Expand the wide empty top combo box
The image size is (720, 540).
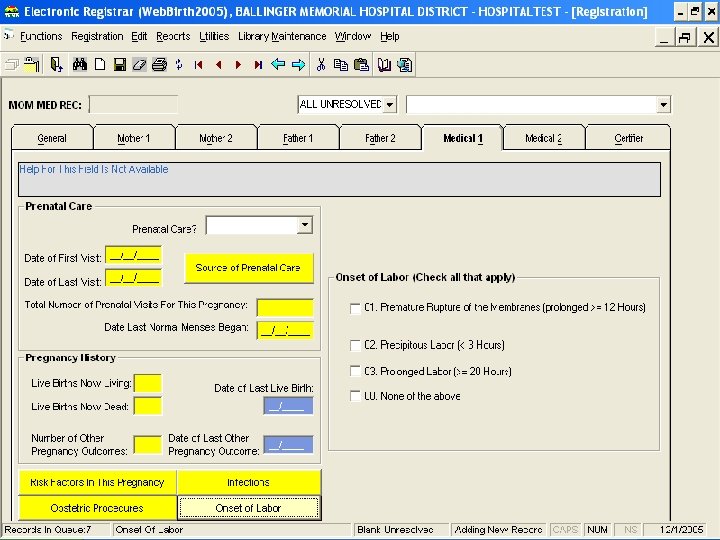point(663,105)
